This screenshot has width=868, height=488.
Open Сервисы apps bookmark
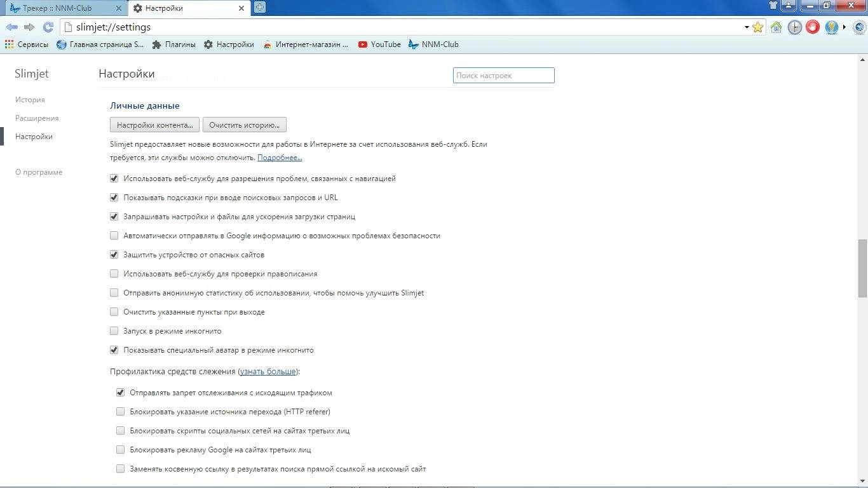tap(26, 44)
